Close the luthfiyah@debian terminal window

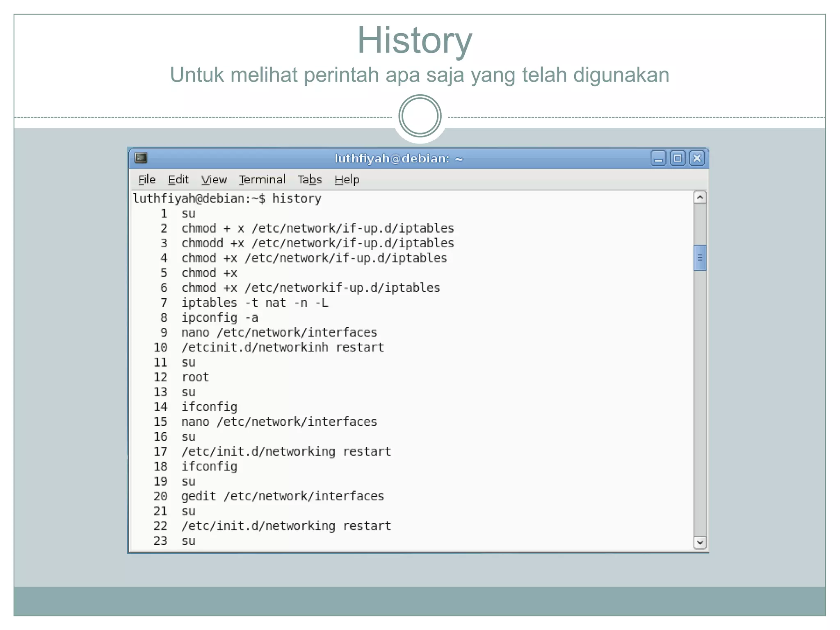[x=697, y=158]
